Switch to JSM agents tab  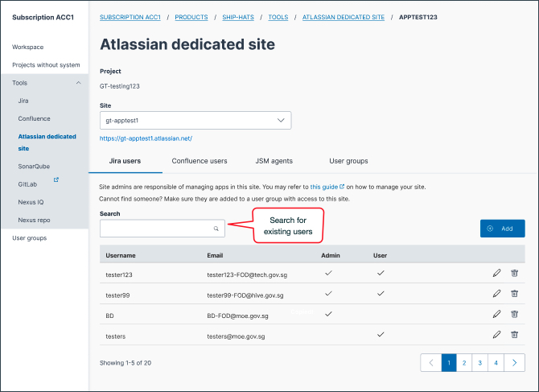click(274, 161)
